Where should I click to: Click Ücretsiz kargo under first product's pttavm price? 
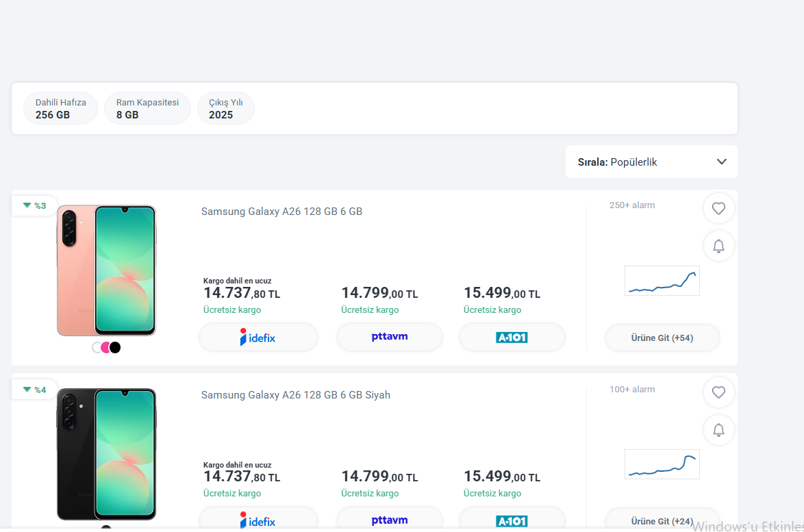tap(370, 309)
